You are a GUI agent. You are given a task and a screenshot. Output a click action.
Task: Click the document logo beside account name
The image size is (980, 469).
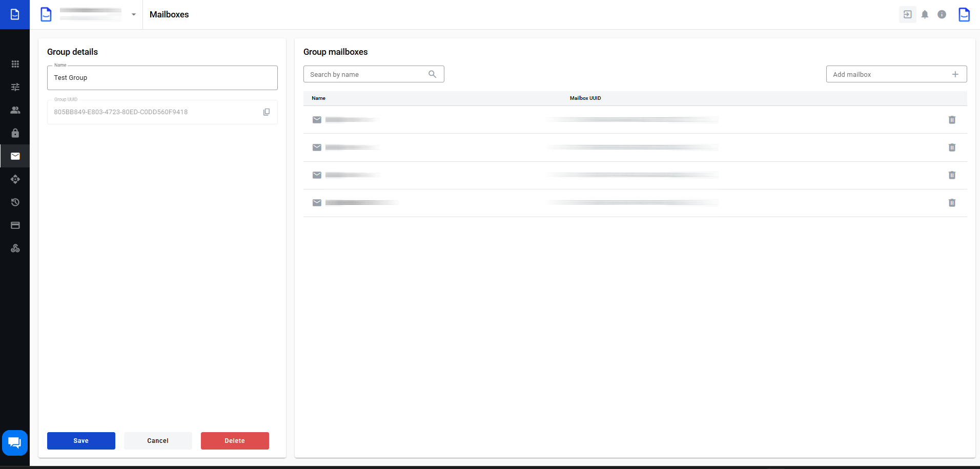(46, 14)
